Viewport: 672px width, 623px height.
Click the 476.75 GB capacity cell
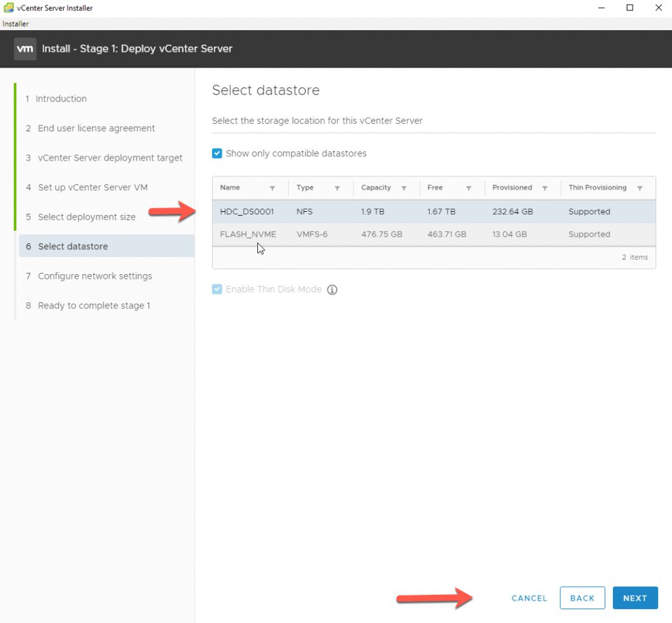point(382,234)
